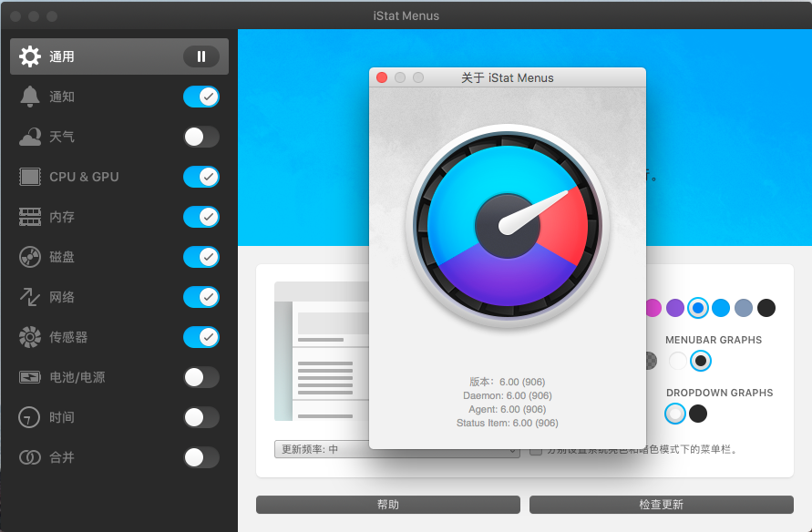Close the 关于 iStat Menus about window
Image resolution: width=812 pixels, height=532 pixels.
coord(382,77)
